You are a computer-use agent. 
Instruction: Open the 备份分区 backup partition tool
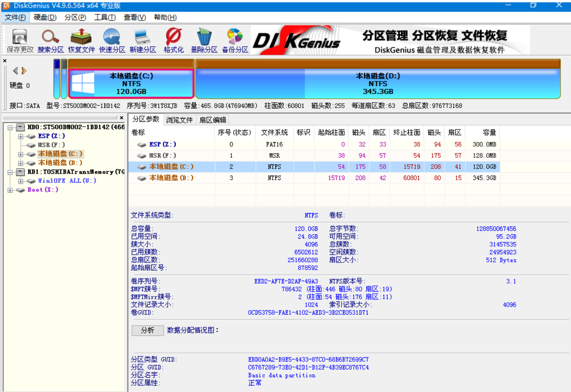[x=235, y=40]
